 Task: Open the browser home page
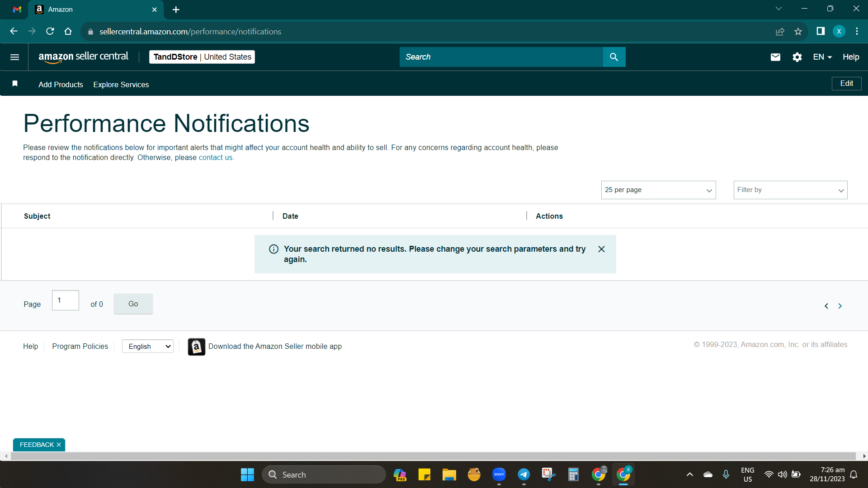68,31
